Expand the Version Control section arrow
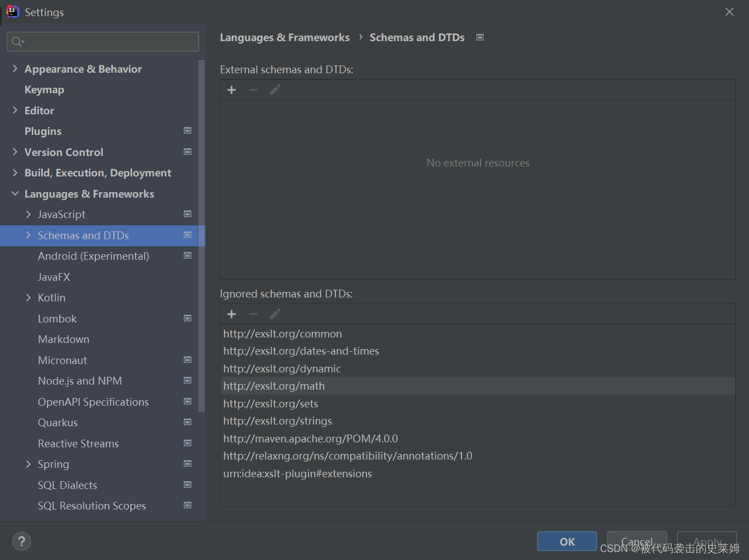This screenshot has width=749, height=560. (15, 152)
